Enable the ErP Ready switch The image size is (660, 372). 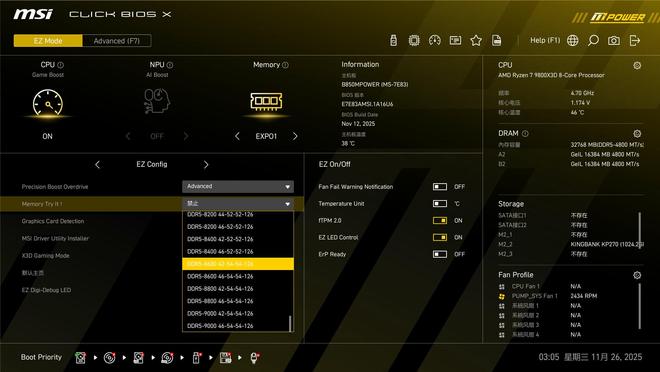pyautogui.click(x=440, y=254)
